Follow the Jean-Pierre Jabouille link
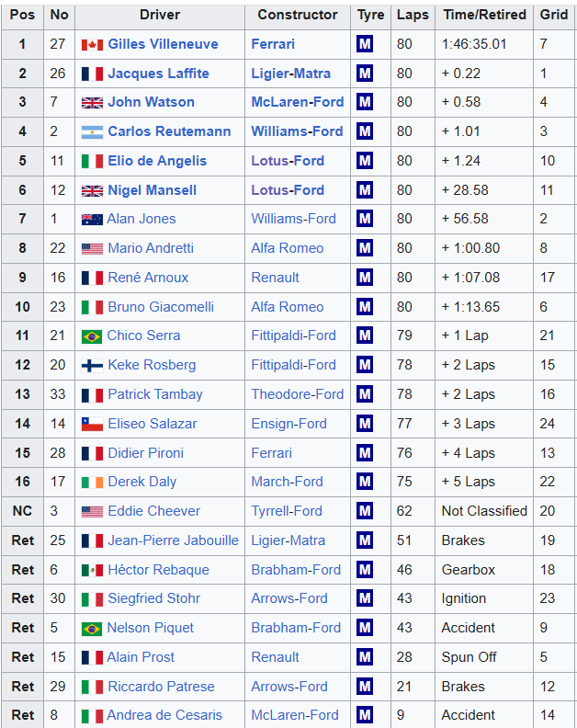The height and width of the screenshot is (728, 577). point(173,540)
